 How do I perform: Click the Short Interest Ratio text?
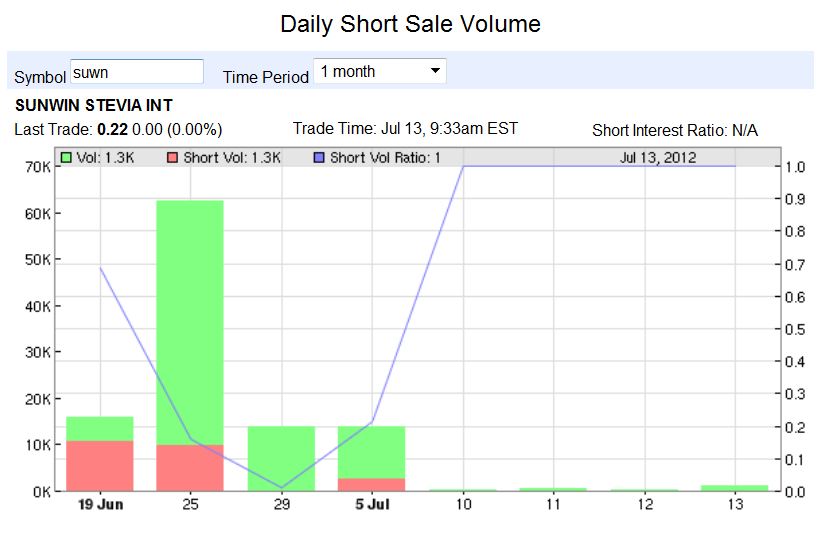674,130
